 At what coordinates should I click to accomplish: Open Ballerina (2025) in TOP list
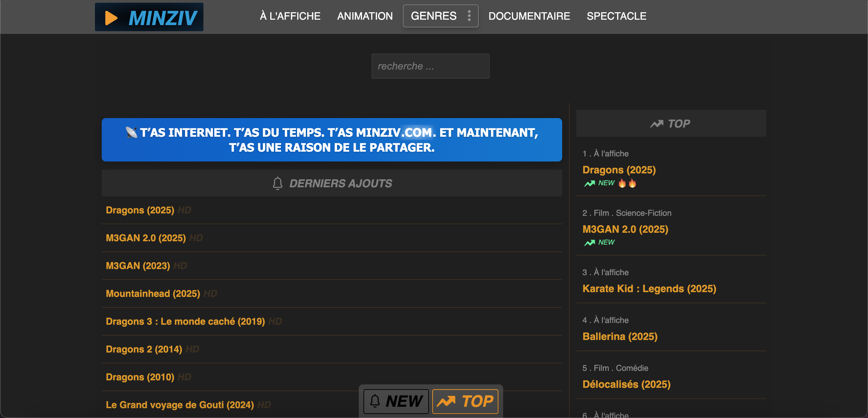[620, 336]
